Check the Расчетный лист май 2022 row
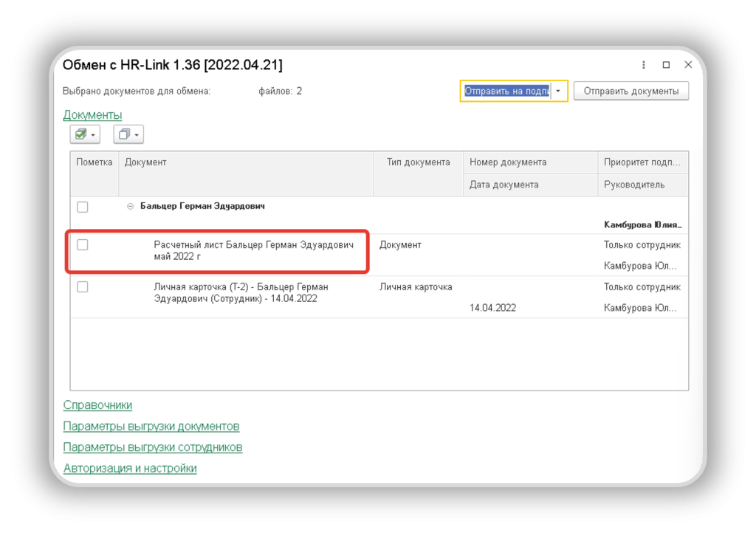 (83, 244)
